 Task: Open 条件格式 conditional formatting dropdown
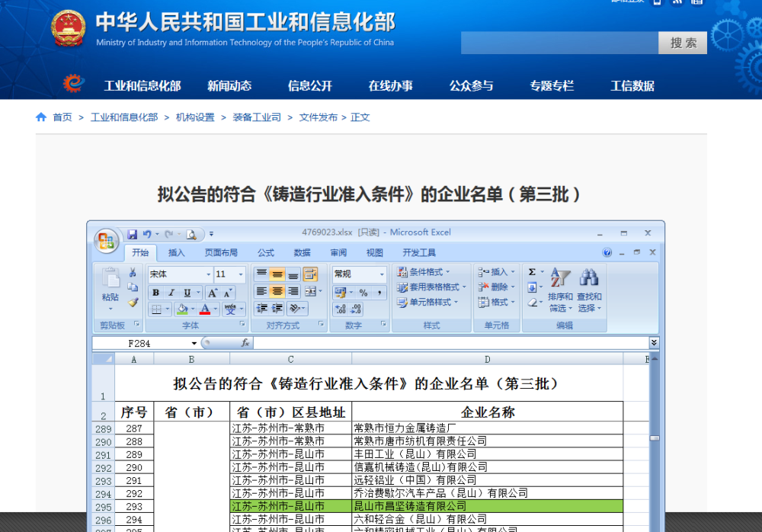[423, 272]
